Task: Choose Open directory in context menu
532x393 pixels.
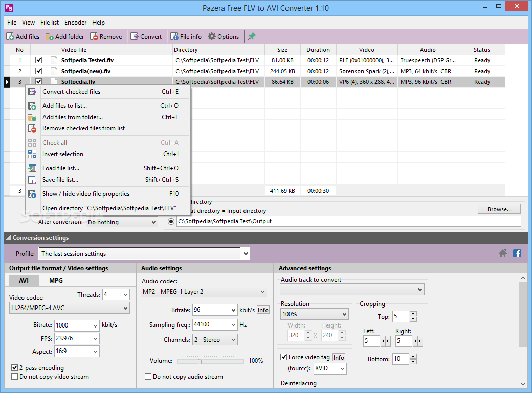Action: point(108,208)
